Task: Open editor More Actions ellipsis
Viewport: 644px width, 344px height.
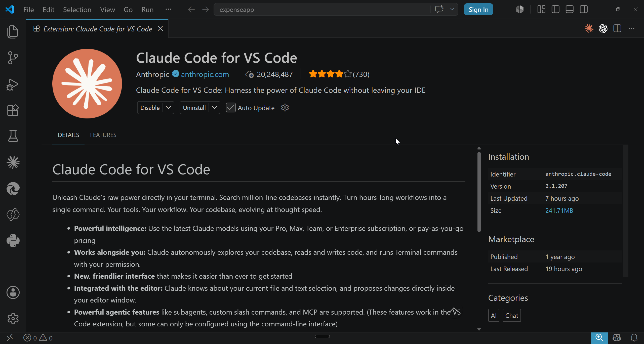Action: [631, 28]
